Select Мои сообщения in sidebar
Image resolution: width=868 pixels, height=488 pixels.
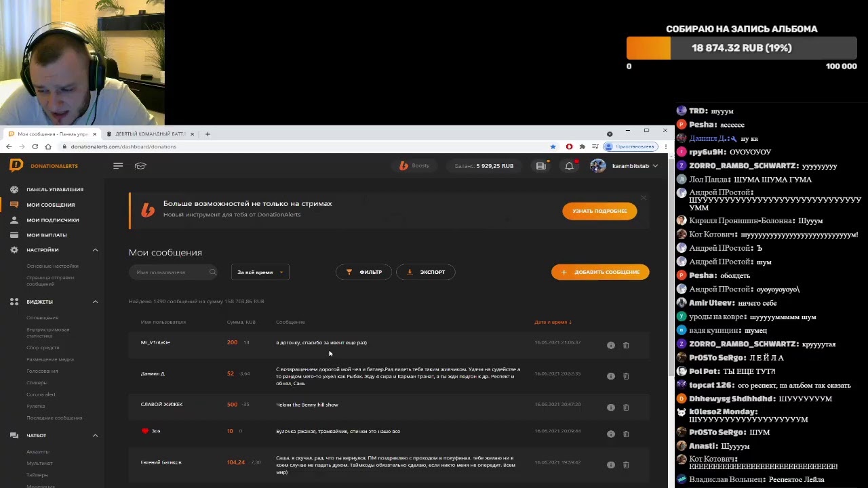pos(50,205)
